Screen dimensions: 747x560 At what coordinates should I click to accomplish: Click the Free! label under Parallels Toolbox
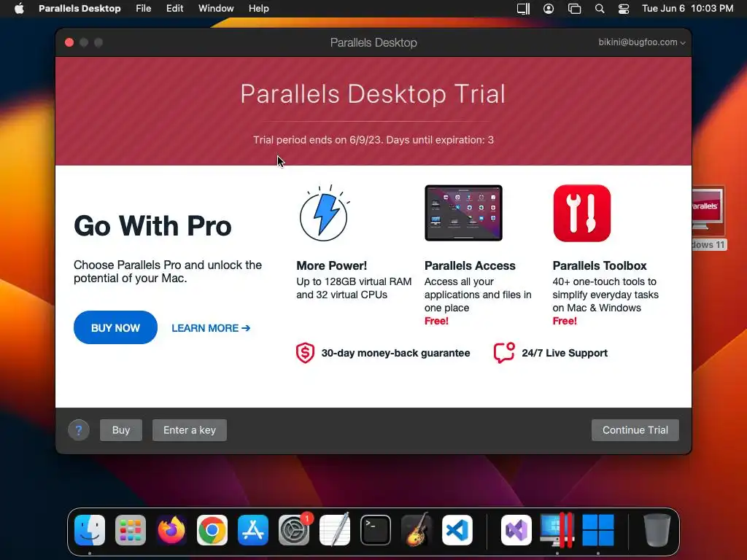(565, 321)
